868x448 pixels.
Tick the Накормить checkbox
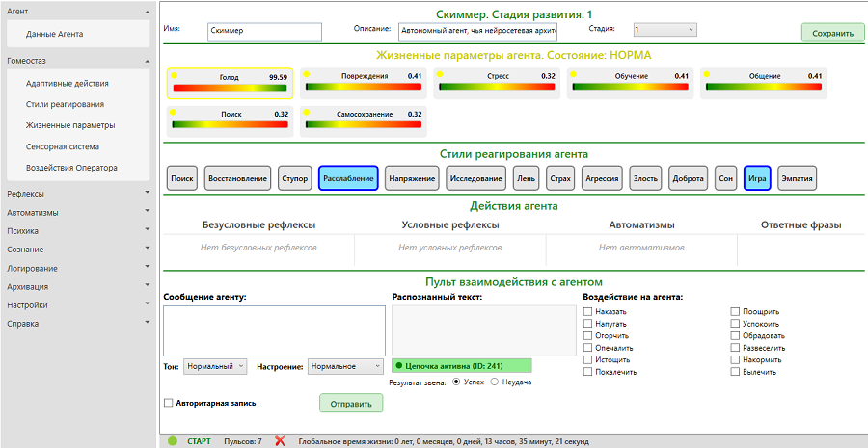pos(735,359)
